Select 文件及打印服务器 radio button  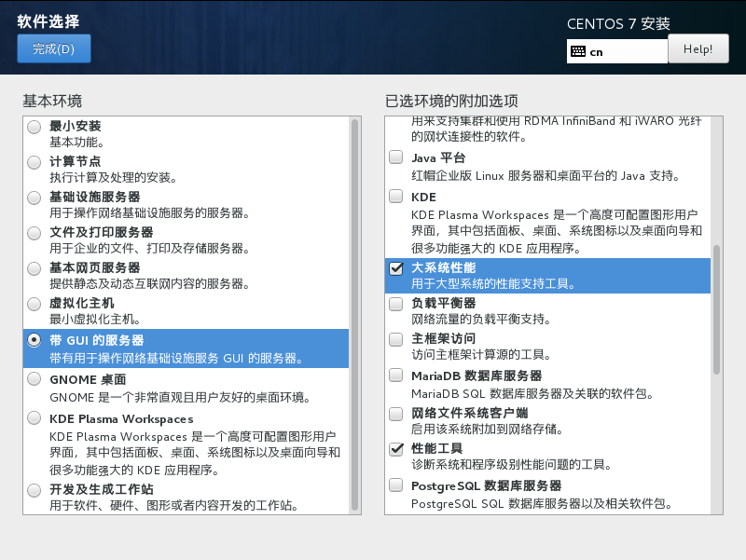pos(35,233)
